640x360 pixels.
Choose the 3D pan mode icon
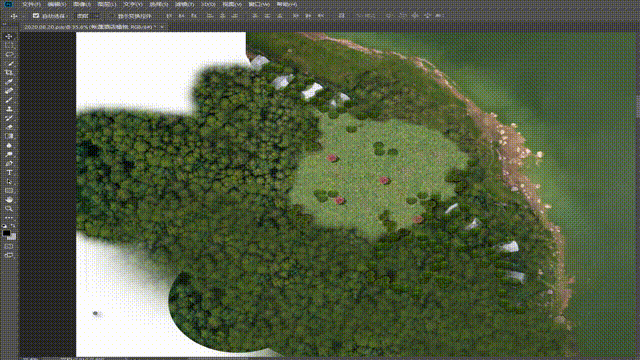pos(415,16)
